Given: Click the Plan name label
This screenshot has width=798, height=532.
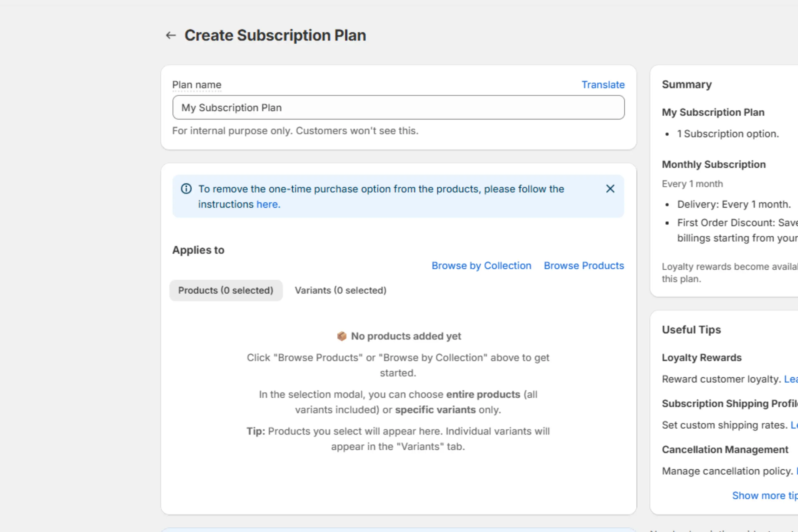Looking at the screenshot, I should coord(197,84).
